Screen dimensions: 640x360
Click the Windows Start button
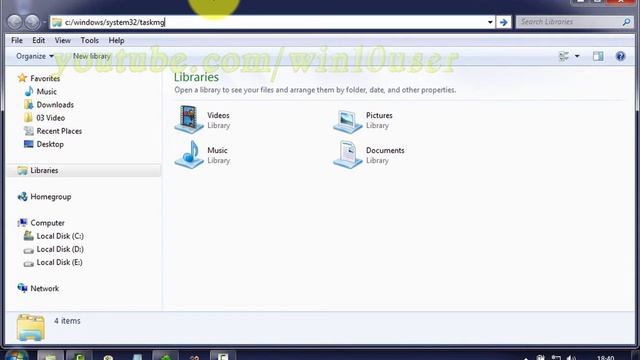(16, 356)
